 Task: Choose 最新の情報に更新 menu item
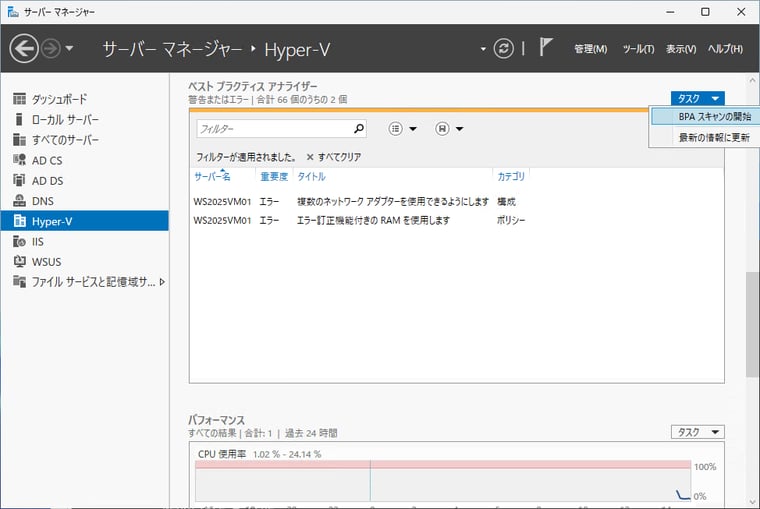click(x=705, y=138)
